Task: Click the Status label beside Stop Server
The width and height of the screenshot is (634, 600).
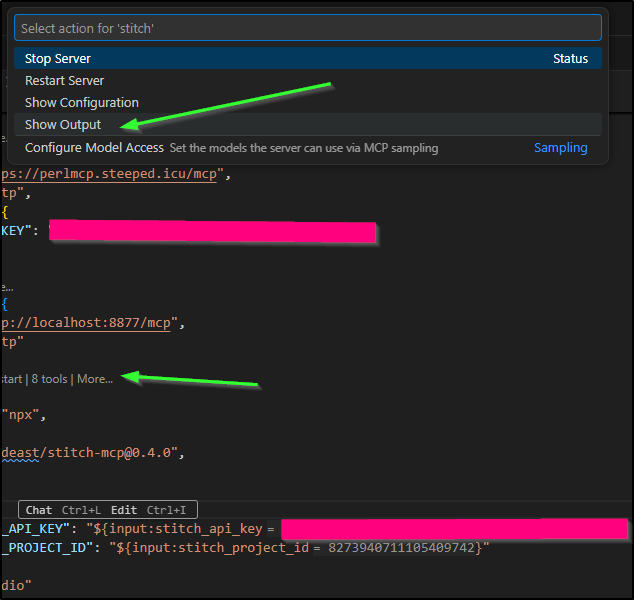Action: [x=570, y=59]
